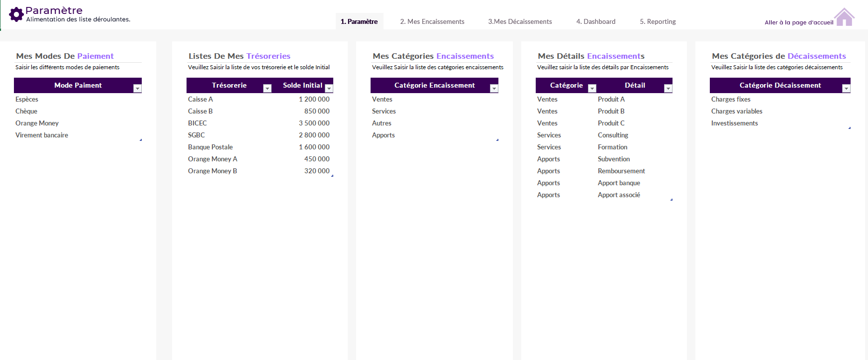This screenshot has height=360, width=868.
Task: Select the Trésorerie column header
Action: (229, 85)
